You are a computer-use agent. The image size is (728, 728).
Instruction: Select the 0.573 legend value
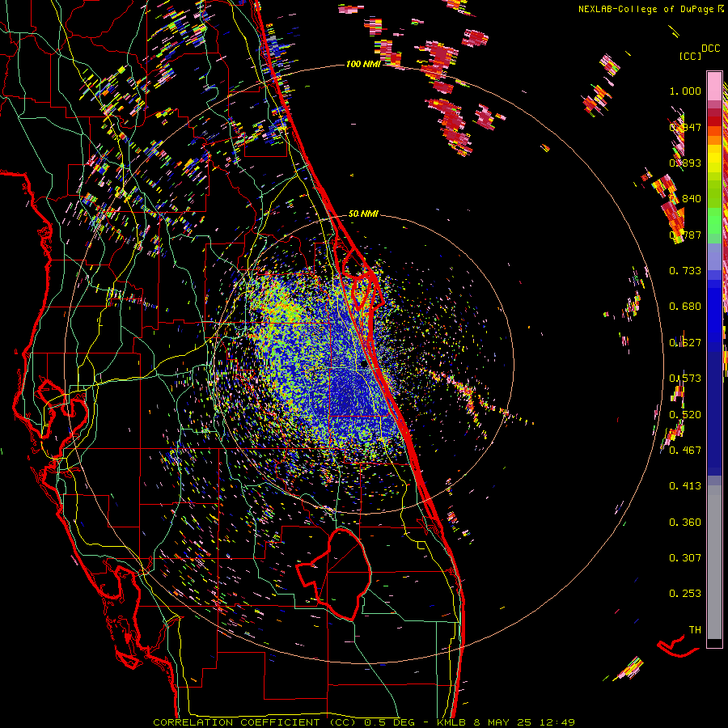point(685,379)
